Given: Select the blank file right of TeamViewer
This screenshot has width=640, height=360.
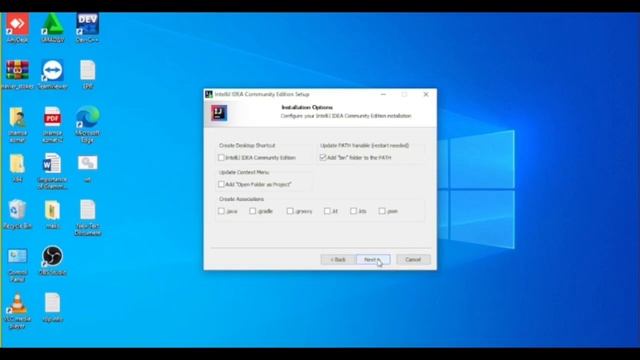Looking at the screenshot, I should tap(88, 74).
